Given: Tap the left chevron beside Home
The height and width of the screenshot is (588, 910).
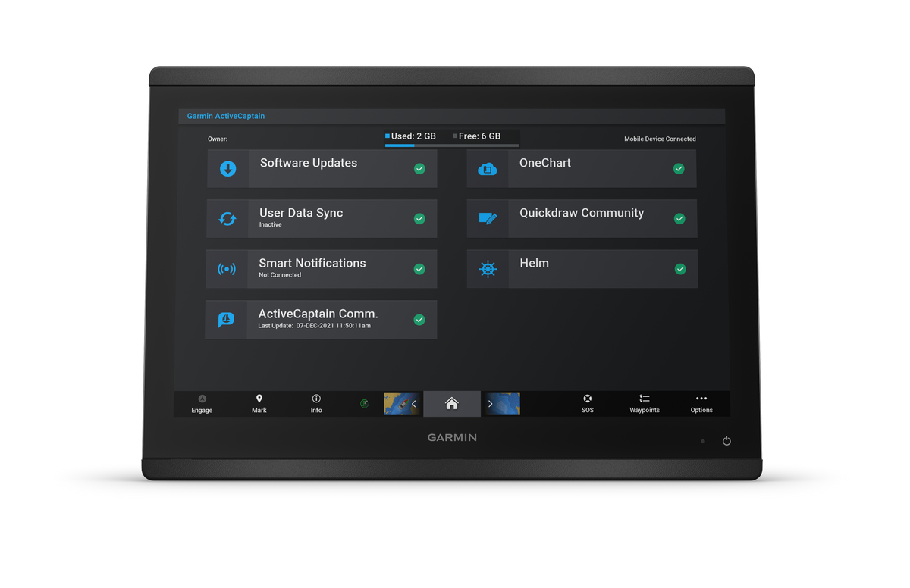Looking at the screenshot, I should point(414,404).
